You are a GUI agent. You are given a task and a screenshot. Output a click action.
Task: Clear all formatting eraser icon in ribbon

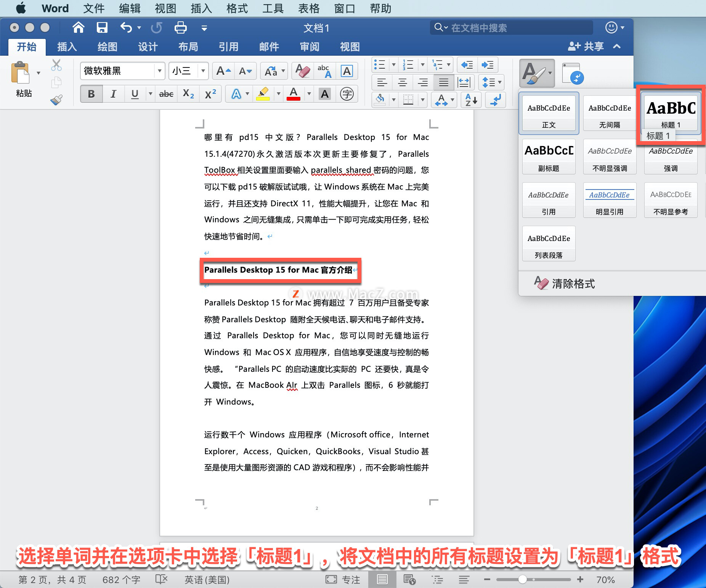pos(303,71)
